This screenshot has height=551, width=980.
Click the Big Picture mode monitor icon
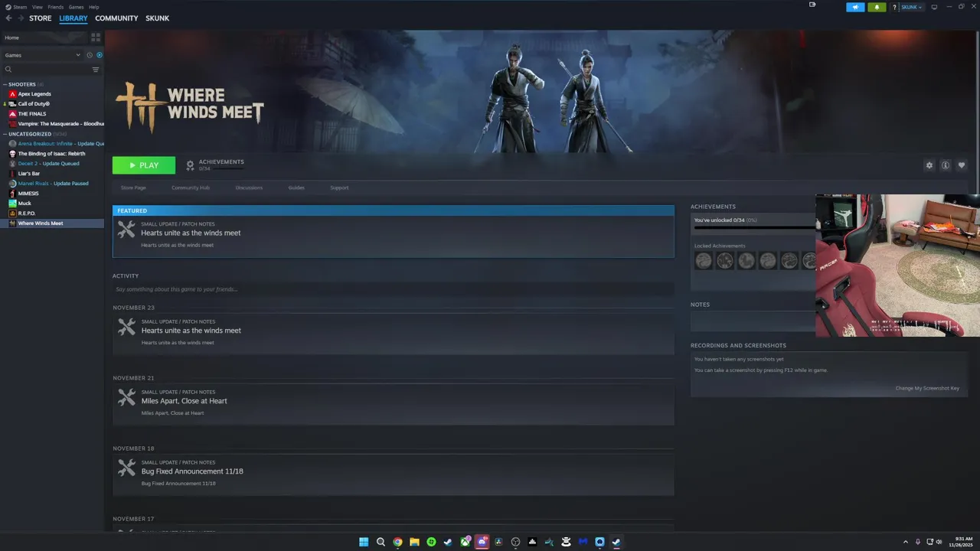[934, 7]
